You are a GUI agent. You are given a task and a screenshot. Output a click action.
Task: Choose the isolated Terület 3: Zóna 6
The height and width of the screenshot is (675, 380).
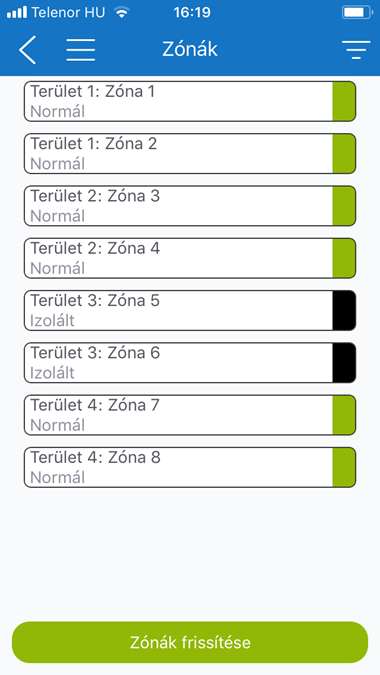point(190,363)
